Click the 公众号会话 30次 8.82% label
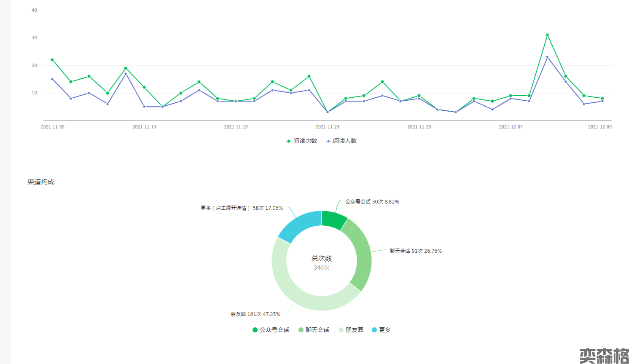 tap(372, 202)
